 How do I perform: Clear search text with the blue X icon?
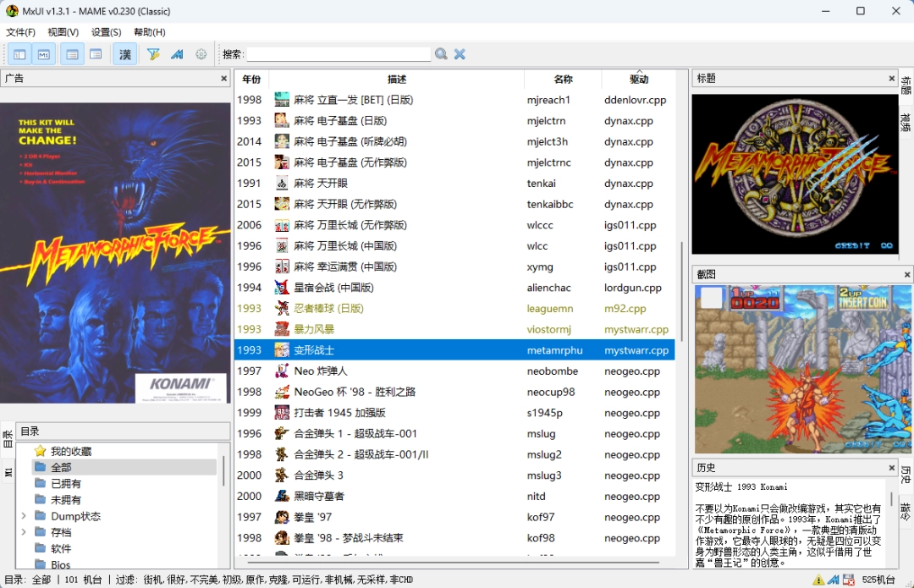coord(459,53)
